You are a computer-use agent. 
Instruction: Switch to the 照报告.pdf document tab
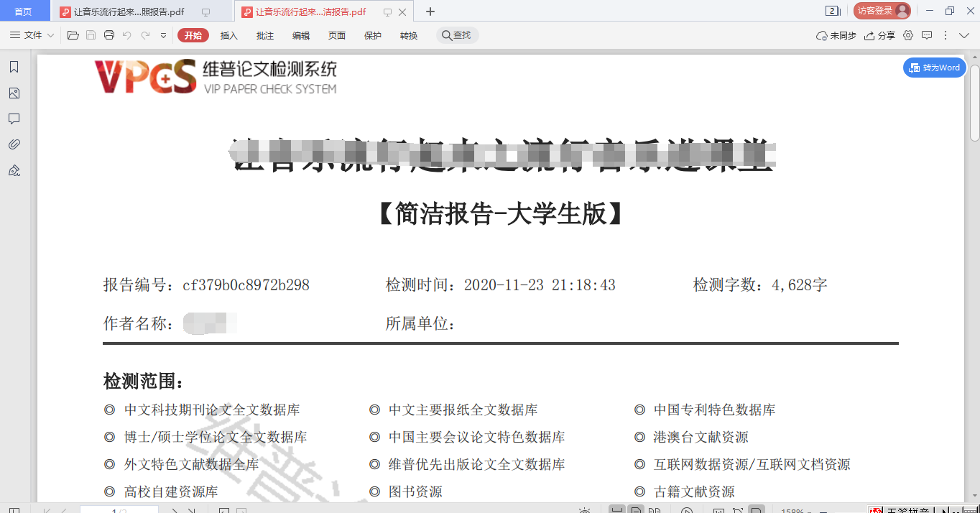coord(129,12)
